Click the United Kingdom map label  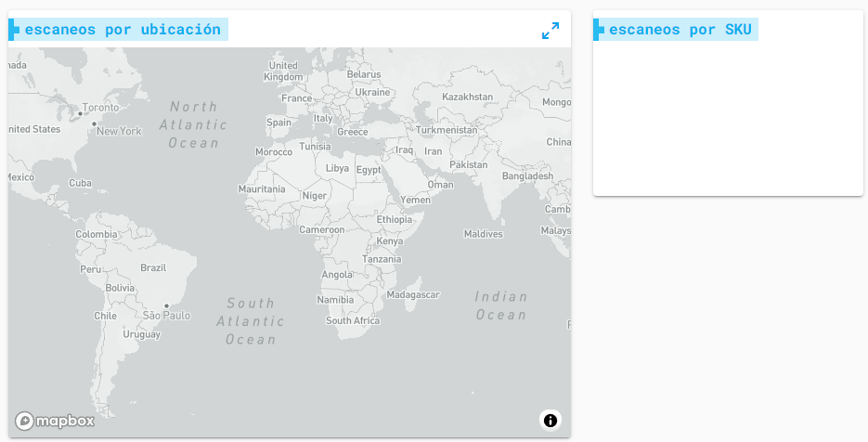click(x=283, y=71)
